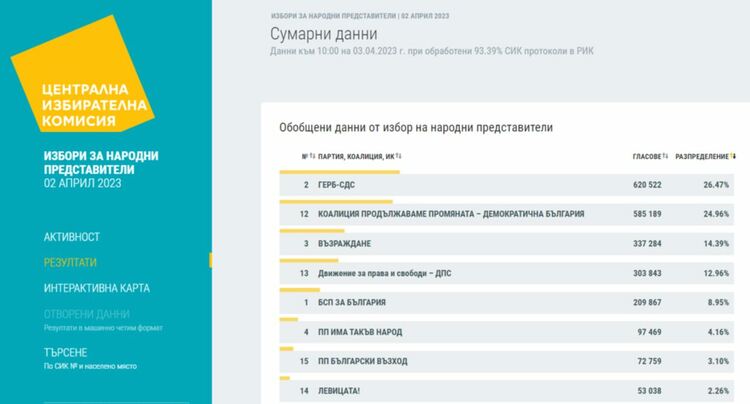Click vote count 620 522

(647, 185)
